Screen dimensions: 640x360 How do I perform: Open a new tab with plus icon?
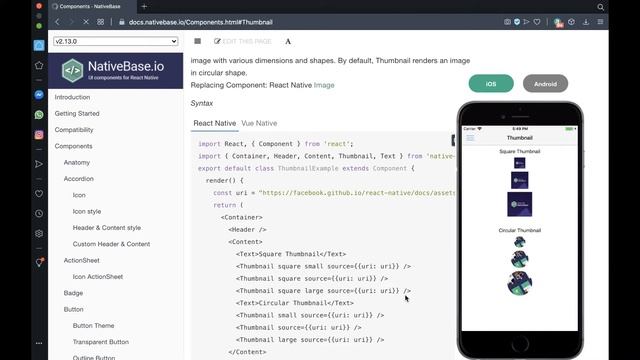coord(144,7)
